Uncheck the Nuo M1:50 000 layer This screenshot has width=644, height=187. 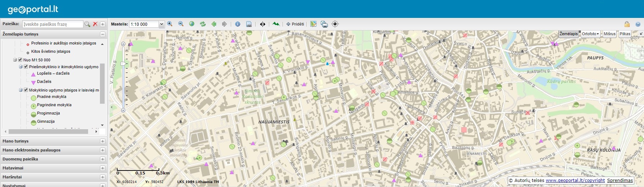tap(20, 60)
